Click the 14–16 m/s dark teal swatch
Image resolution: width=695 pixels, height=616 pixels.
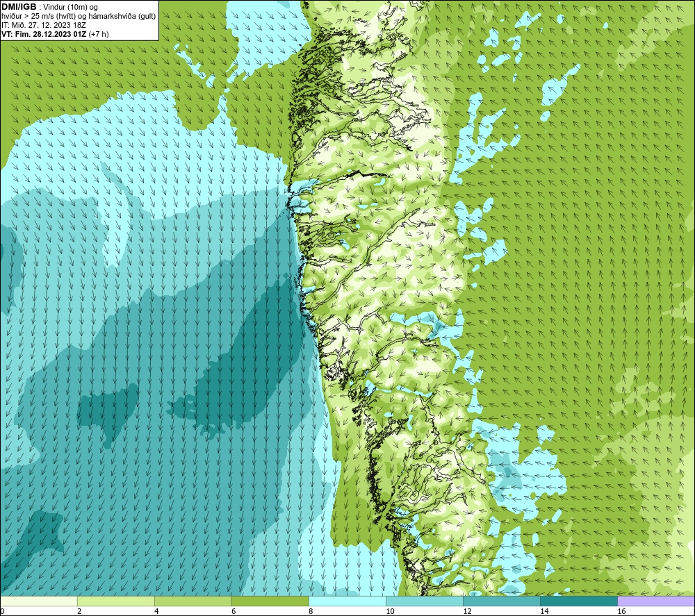(x=579, y=601)
